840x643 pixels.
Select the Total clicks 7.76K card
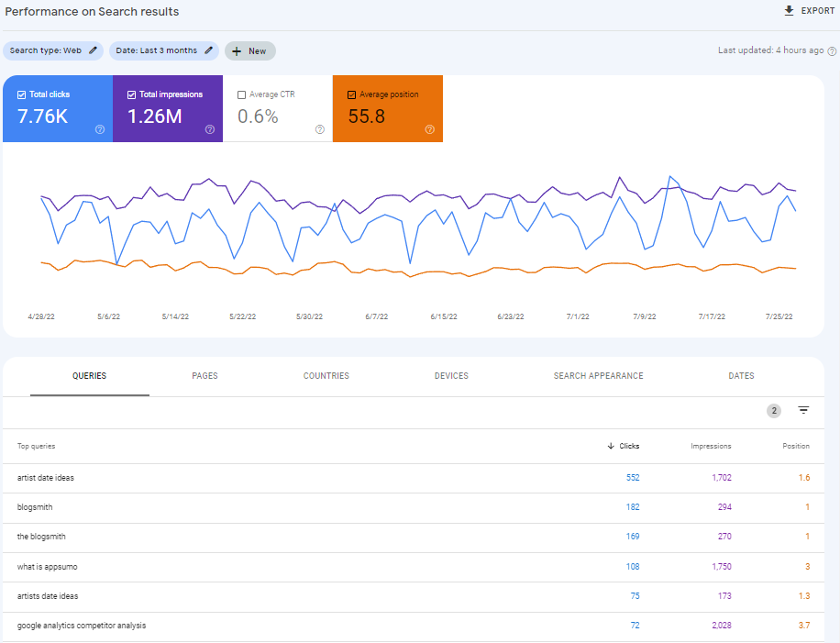click(58, 109)
